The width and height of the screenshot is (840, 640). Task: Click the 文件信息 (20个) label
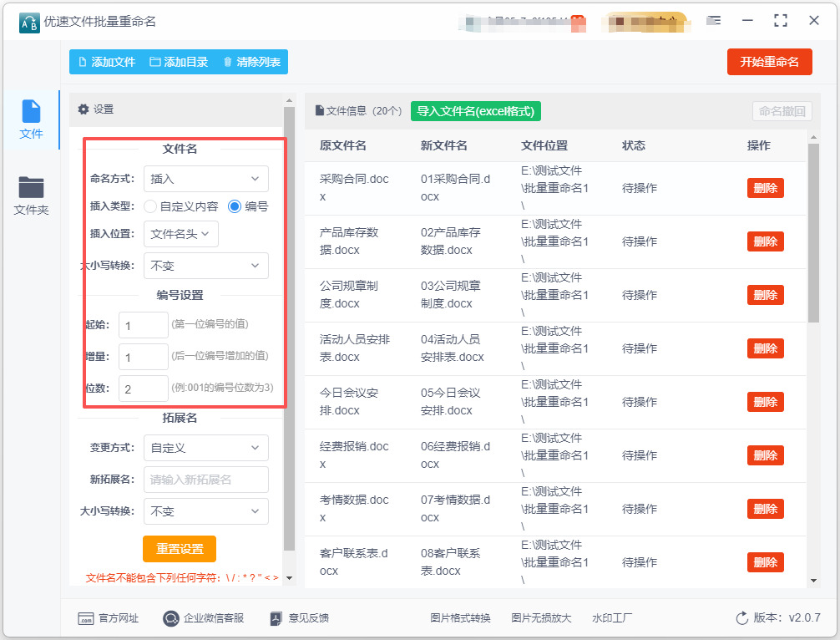pyautogui.click(x=359, y=111)
